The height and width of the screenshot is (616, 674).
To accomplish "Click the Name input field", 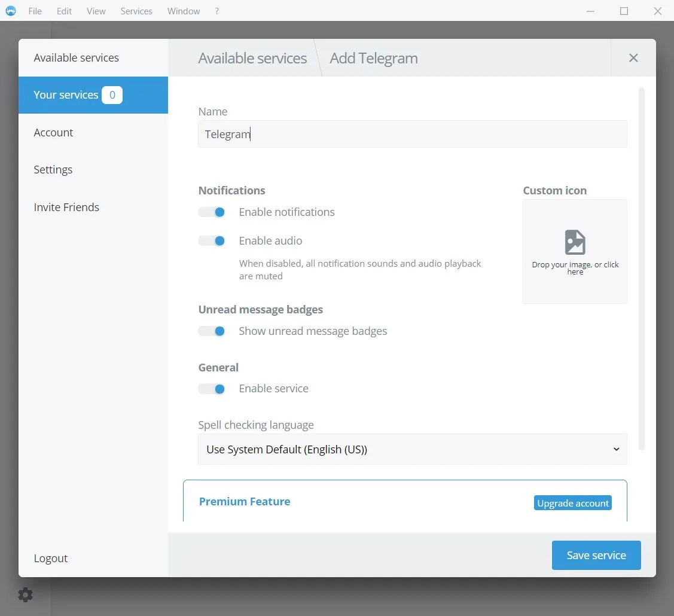I will (412, 134).
